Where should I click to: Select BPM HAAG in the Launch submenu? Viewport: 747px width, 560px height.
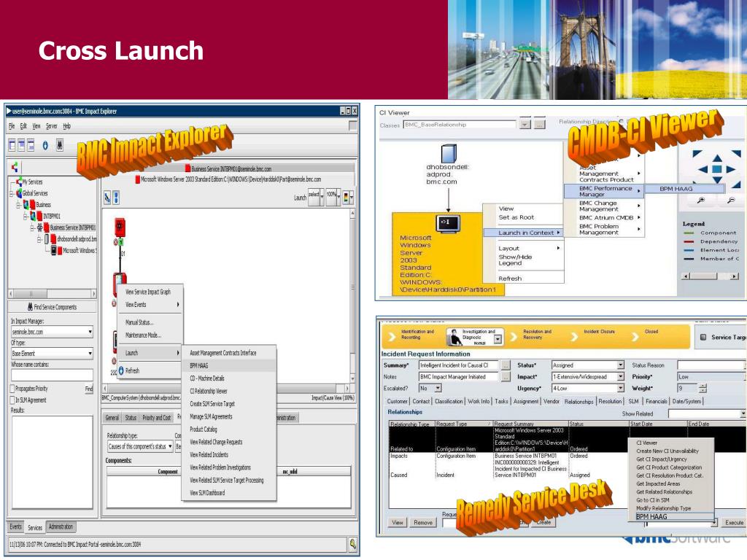click(228, 366)
